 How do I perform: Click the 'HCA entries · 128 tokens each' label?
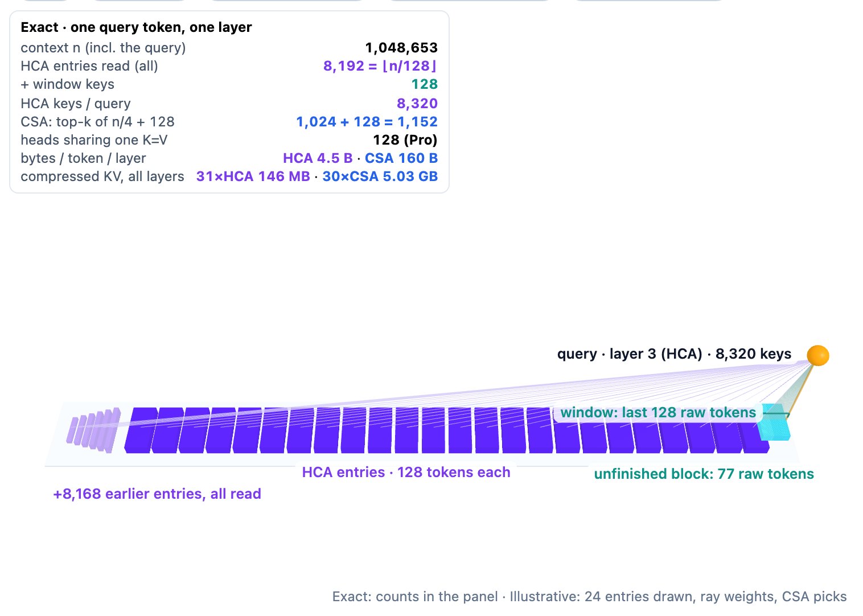(x=406, y=473)
